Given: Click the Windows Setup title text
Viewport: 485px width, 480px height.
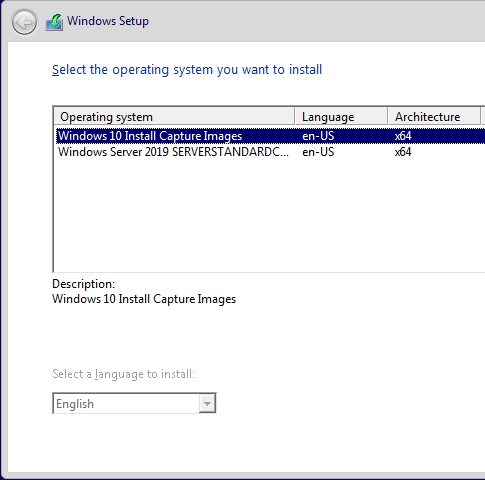Looking at the screenshot, I should click(x=108, y=21).
